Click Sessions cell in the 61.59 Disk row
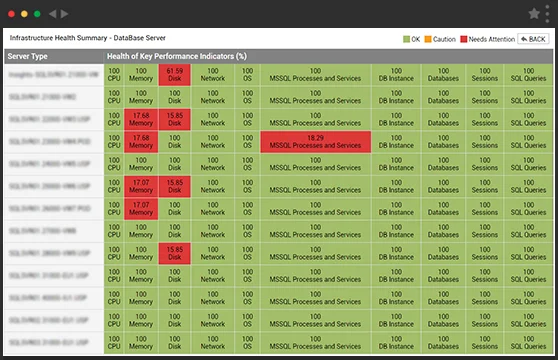Screen dimensions: 558x360 click(485, 75)
